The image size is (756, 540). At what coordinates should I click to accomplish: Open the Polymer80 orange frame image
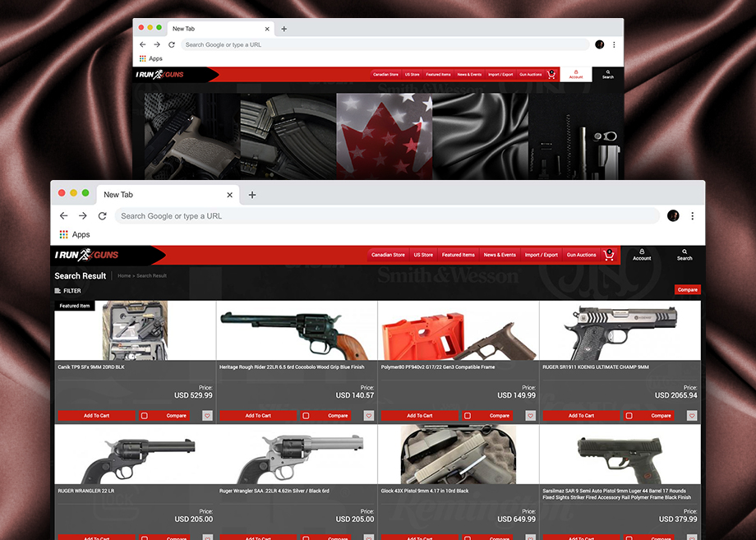tap(458, 330)
